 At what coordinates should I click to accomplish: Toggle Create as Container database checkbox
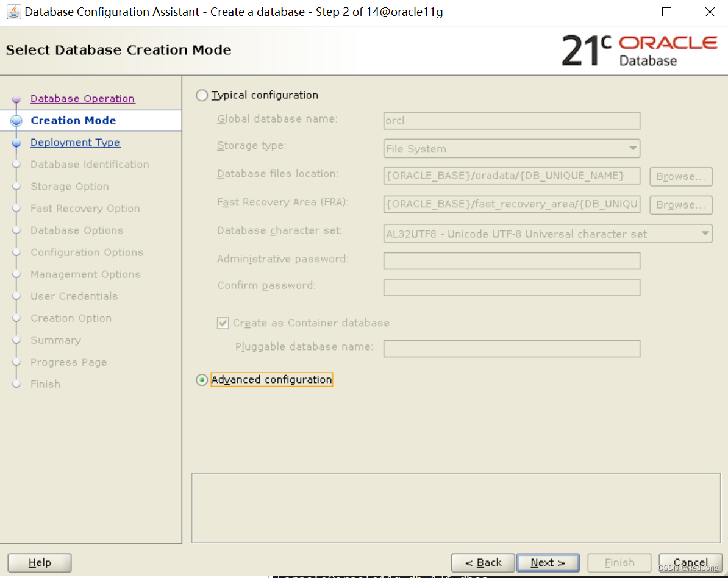(x=223, y=323)
